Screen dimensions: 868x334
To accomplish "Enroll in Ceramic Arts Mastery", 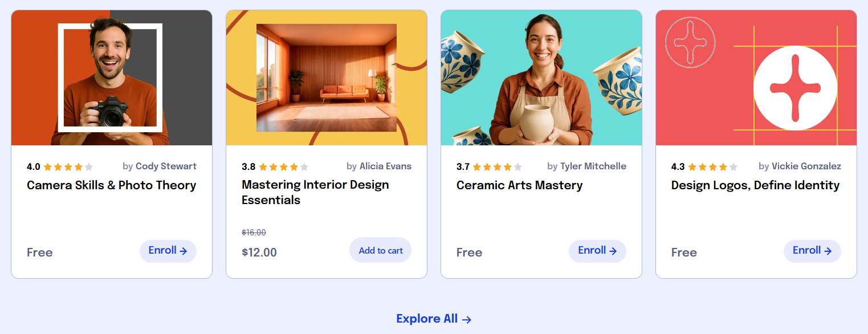I will 597,251.
